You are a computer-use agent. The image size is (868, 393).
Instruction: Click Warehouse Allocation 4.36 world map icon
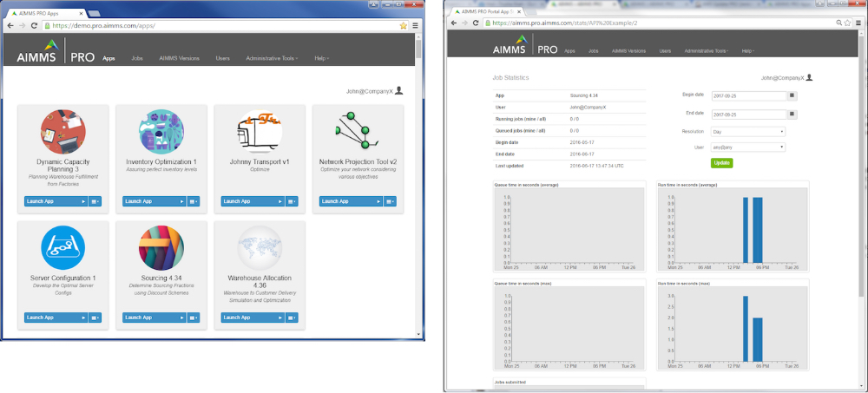259,247
